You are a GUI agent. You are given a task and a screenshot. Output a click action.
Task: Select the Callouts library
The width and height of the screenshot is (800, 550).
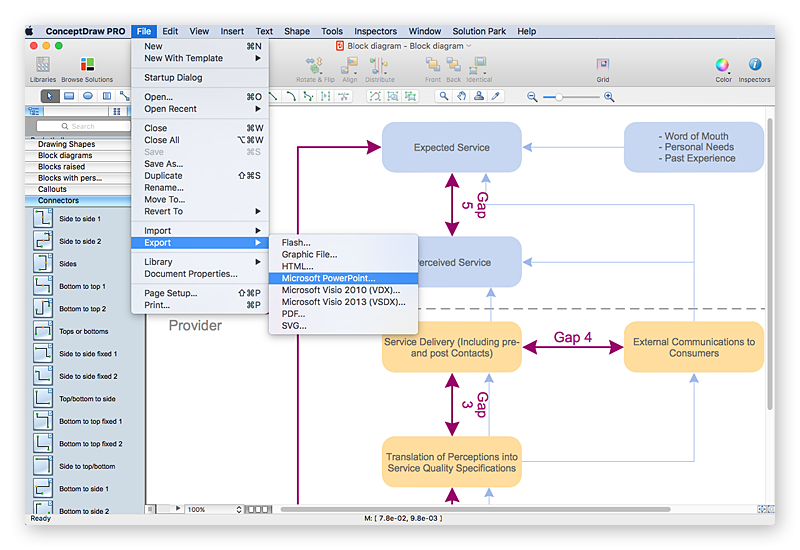coord(52,189)
